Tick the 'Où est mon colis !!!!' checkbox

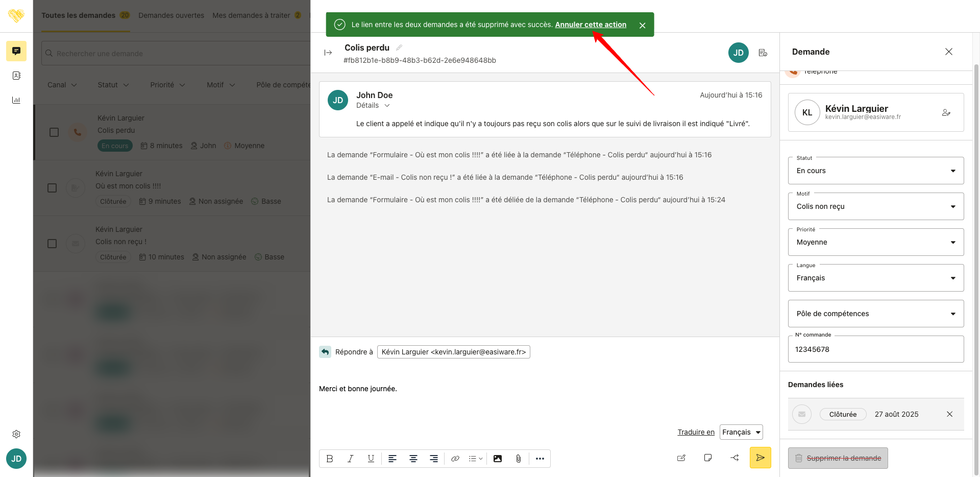(52, 188)
